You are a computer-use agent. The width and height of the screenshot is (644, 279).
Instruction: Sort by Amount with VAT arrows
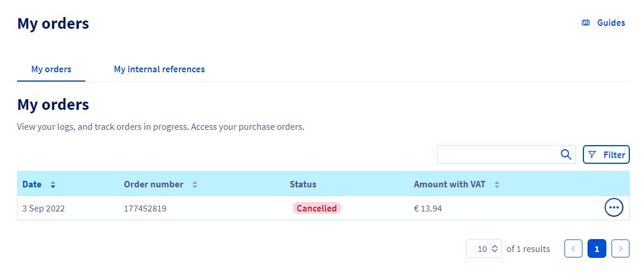pos(497,184)
